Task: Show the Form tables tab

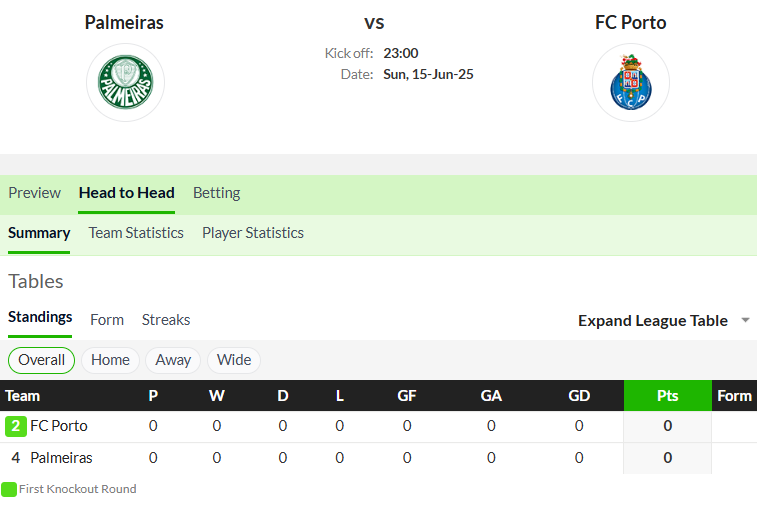Action: point(107,320)
